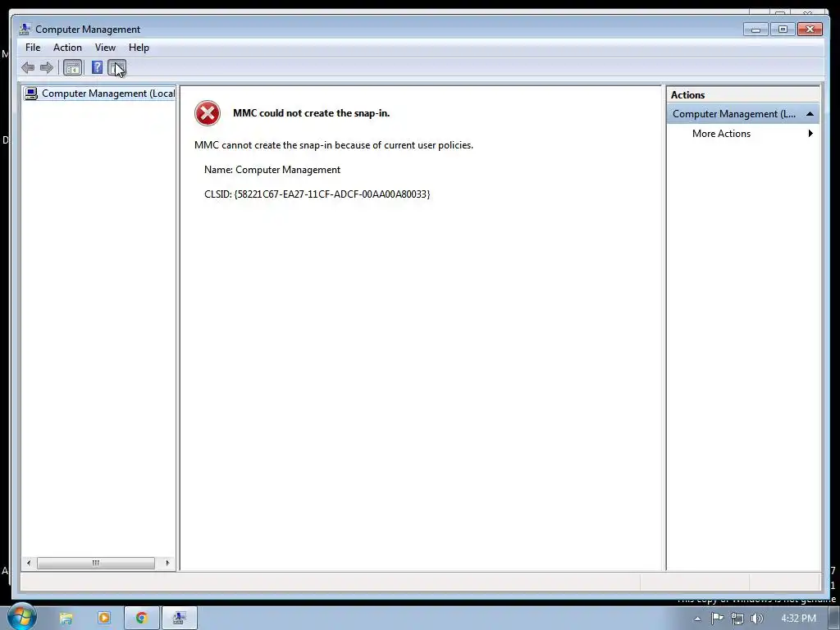Click the Back arrow toolbar button
The height and width of the screenshot is (630, 840).
coord(28,67)
